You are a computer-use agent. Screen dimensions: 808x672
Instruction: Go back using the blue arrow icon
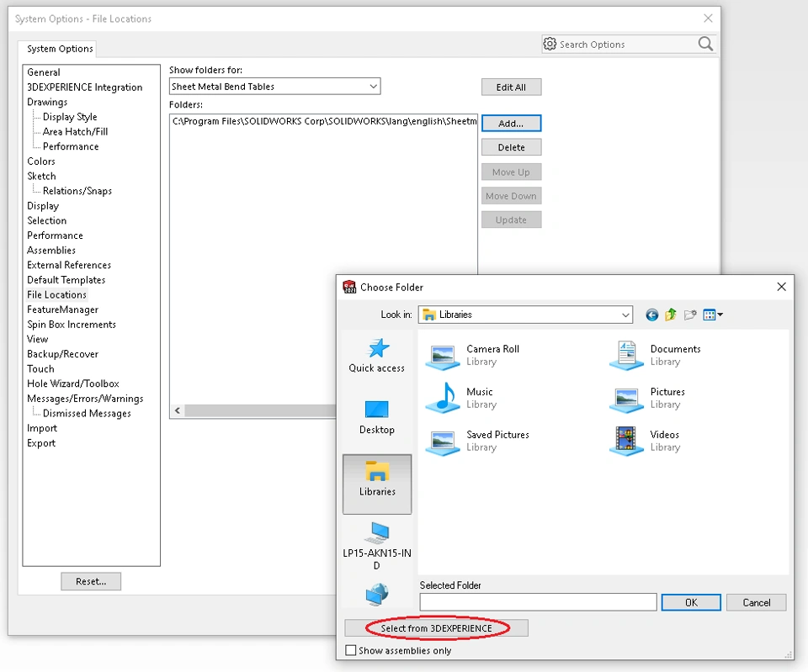[x=651, y=315]
